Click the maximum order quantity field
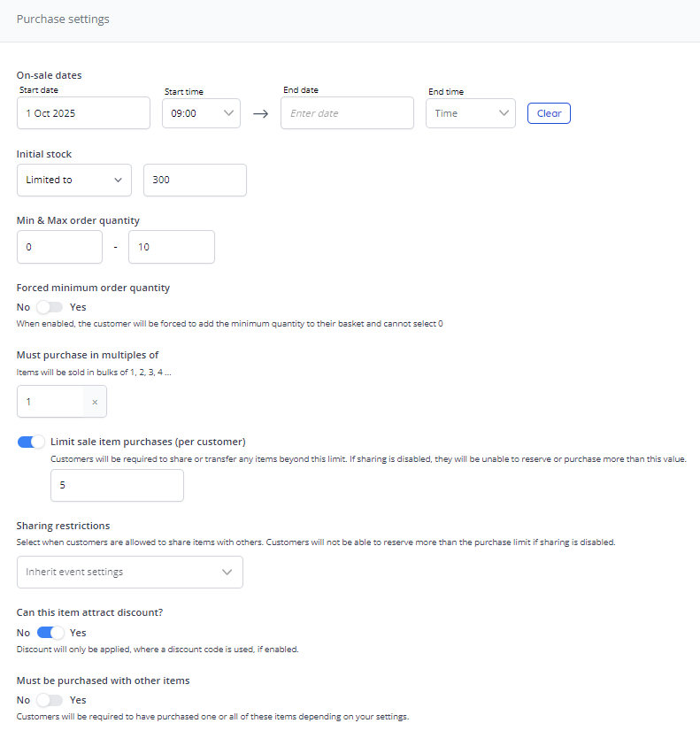 171,247
